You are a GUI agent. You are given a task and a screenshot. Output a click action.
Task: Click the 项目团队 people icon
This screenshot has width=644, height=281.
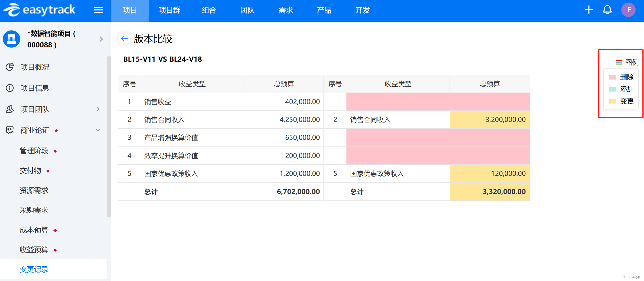tap(10, 109)
